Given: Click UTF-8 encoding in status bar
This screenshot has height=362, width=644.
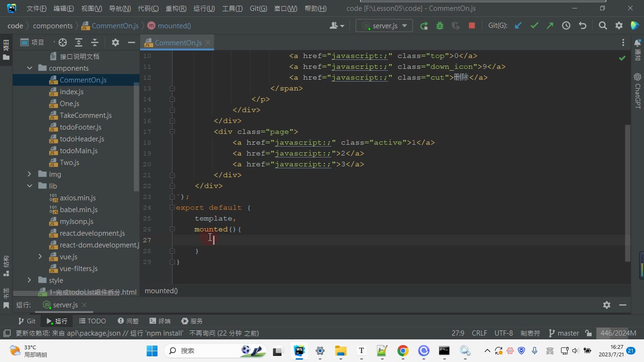Looking at the screenshot, I should click(504, 333).
